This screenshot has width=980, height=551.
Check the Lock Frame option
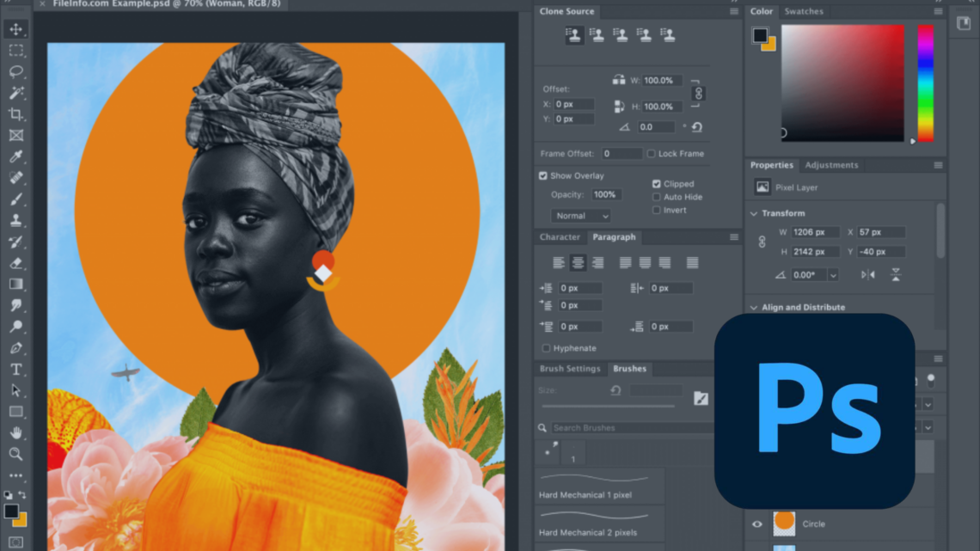[x=652, y=153]
